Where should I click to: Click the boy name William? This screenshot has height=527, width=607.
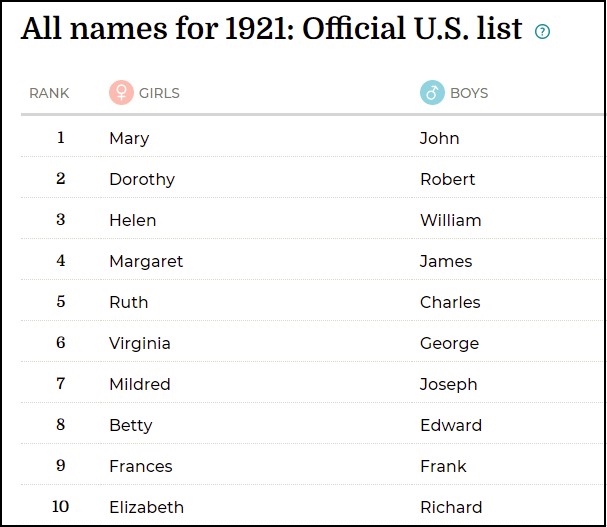click(450, 220)
